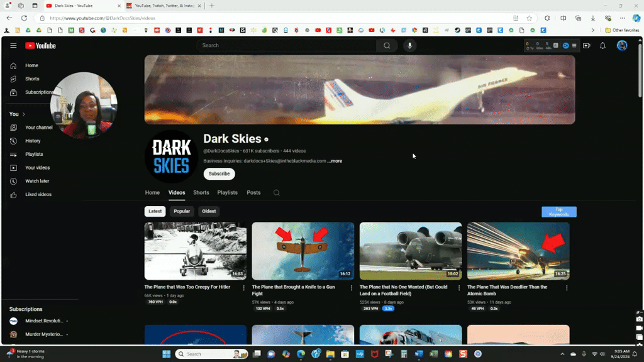This screenshot has height=362, width=644.
Task: Switch to second browser tab YouTube, Twitch, Twitter
Action: click(164, 6)
